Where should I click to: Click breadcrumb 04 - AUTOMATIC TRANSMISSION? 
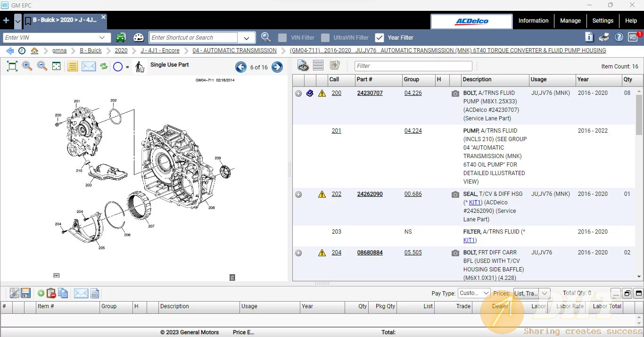(x=234, y=51)
